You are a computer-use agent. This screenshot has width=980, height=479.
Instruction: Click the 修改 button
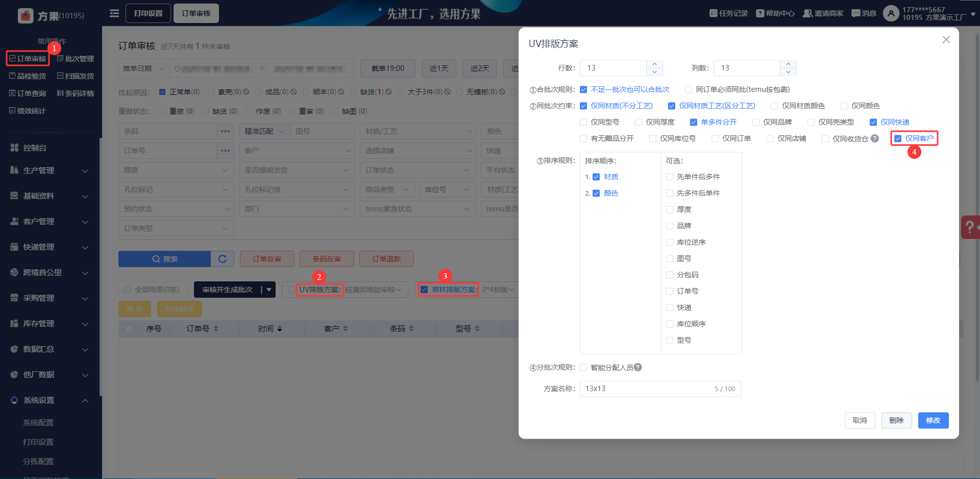(933, 420)
